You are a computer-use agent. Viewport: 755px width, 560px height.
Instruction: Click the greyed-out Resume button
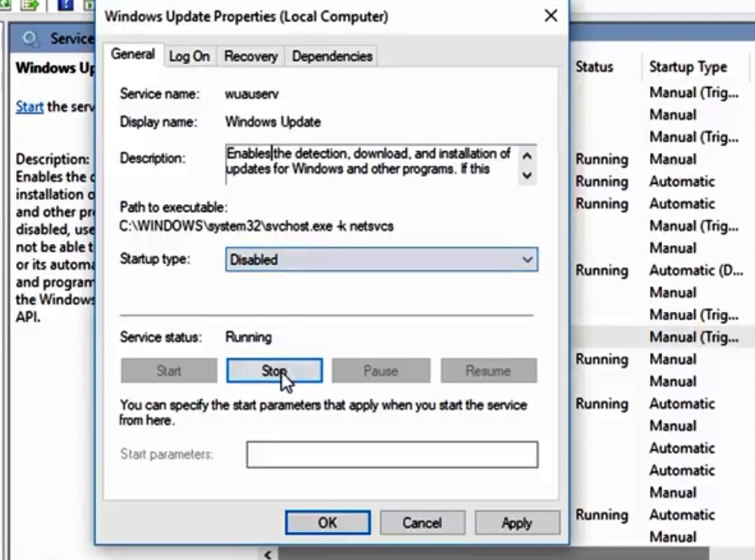pos(488,370)
